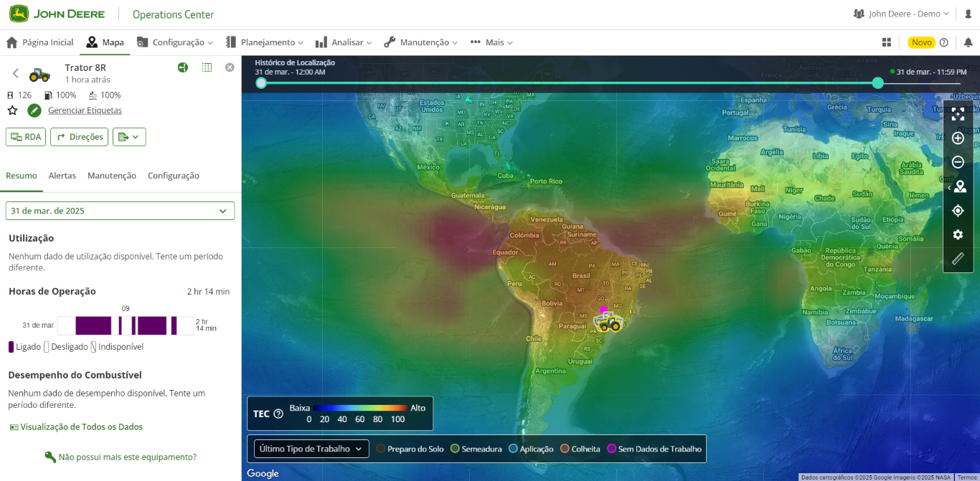Open map settings gear
This screenshot has height=481, width=980.
[958, 234]
